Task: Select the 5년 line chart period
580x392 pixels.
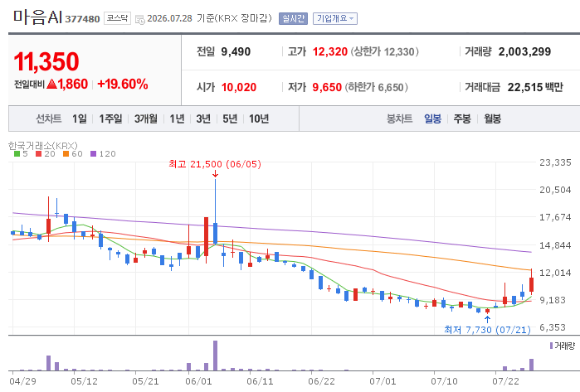Action: [x=230, y=119]
